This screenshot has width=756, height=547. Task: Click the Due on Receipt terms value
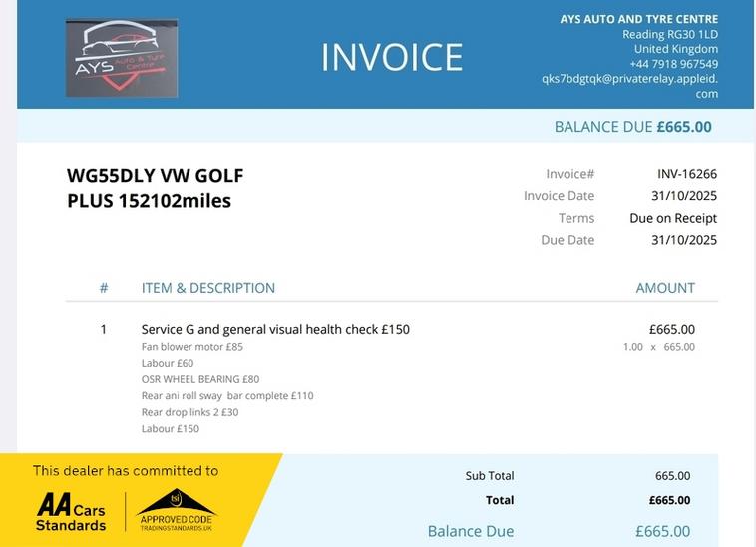(673, 218)
